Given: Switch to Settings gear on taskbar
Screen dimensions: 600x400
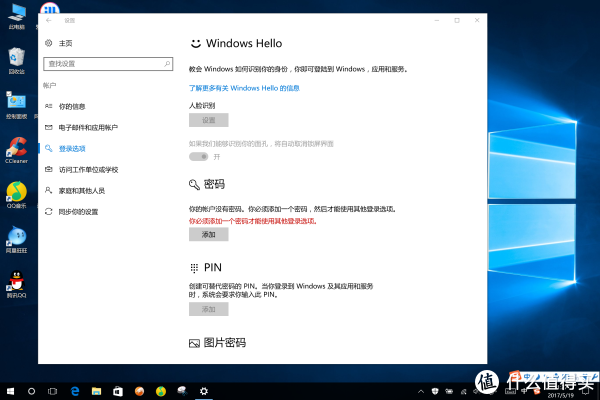Looking at the screenshot, I should (204, 391).
